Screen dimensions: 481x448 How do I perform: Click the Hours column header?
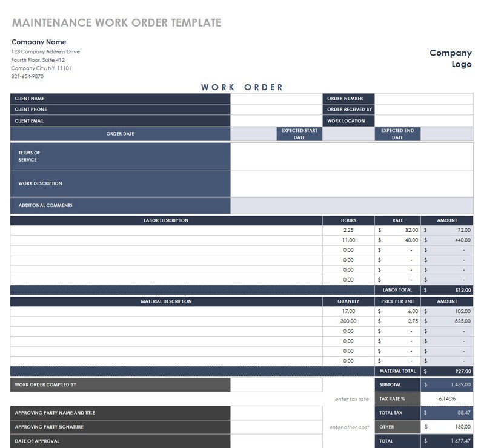[348, 220]
